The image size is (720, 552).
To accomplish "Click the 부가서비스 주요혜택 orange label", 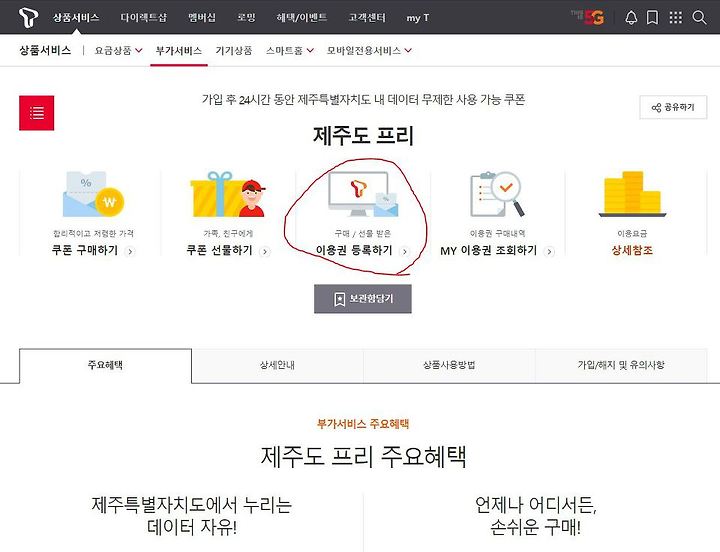I will pyautogui.click(x=363, y=423).
